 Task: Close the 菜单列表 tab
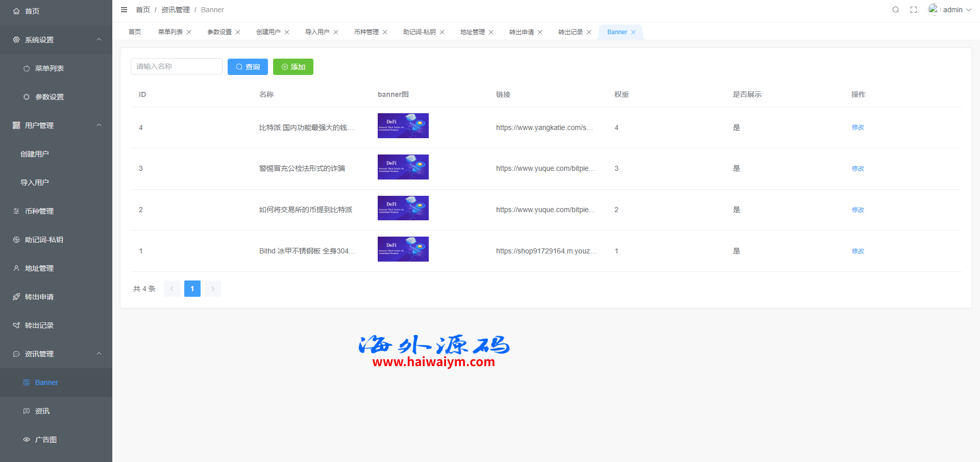pyautogui.click(x=189, y=32)
